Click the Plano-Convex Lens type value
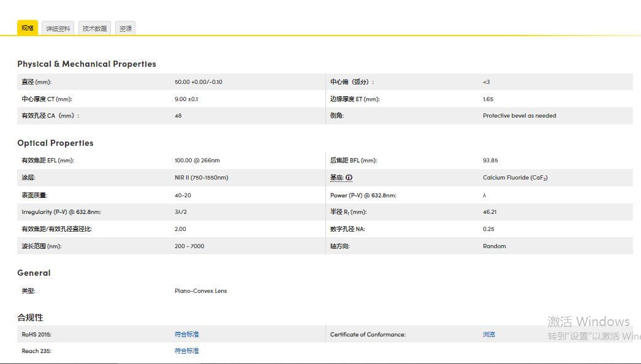The width and height of the screenshot is (641, 364). [200, 291]
